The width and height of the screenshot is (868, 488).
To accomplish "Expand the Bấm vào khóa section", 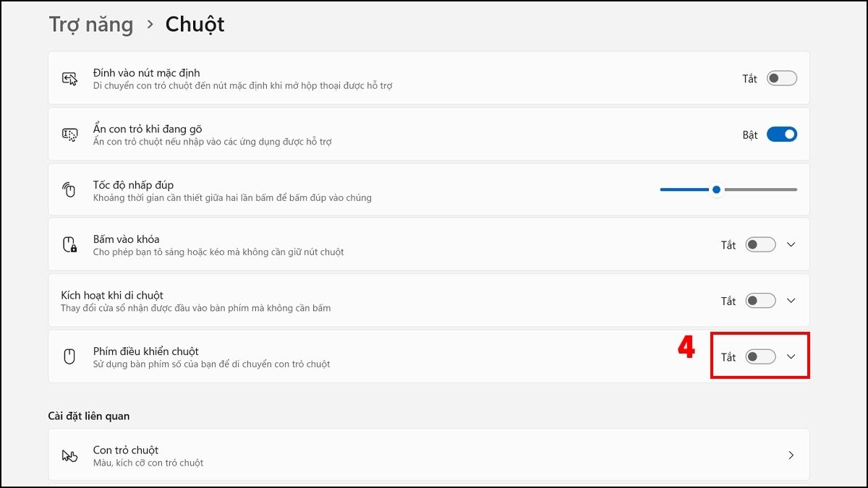I will [x=791, y=245].
